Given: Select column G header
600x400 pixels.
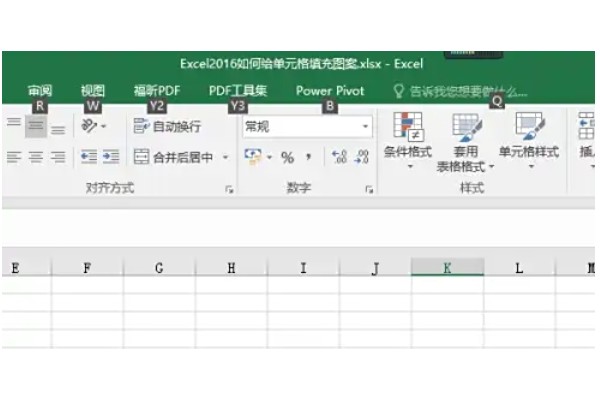Looking at the screenshot, I should click(x=159, y=268).
